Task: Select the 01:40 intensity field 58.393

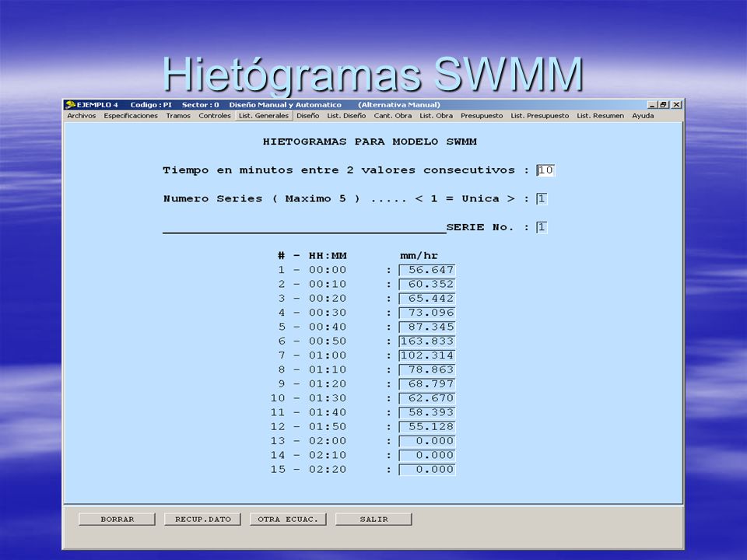Action: click(x=427, y=413)
